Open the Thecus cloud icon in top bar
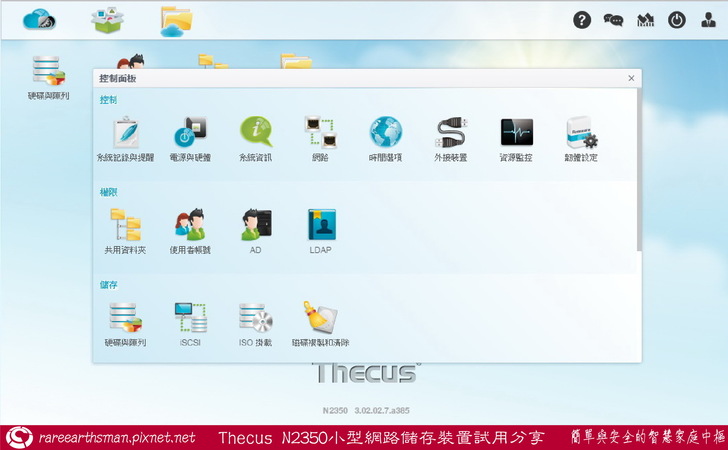728x450 pixels. click(x=39, y=20)
